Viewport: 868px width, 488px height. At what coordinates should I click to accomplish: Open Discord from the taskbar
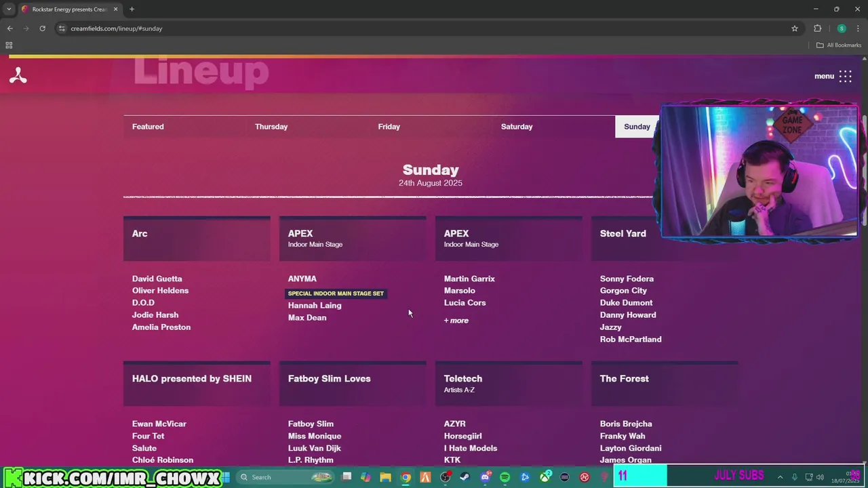pyautogui.click(x=485, y=477)
